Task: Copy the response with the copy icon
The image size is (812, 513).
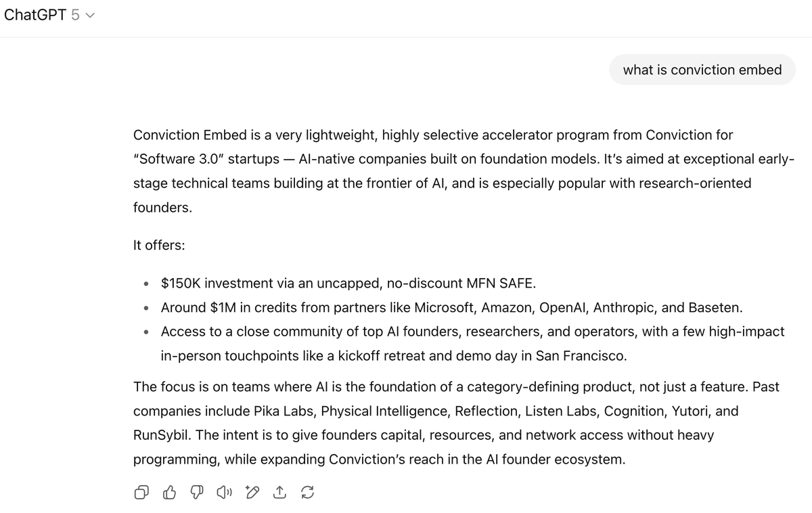Action: click(x=141, y=493)
